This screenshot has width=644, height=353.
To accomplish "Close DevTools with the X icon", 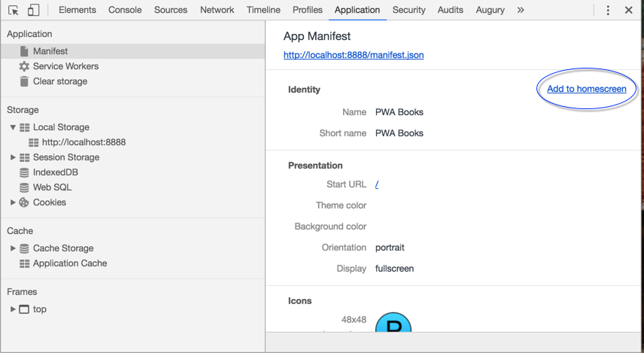I will (629, 10).
